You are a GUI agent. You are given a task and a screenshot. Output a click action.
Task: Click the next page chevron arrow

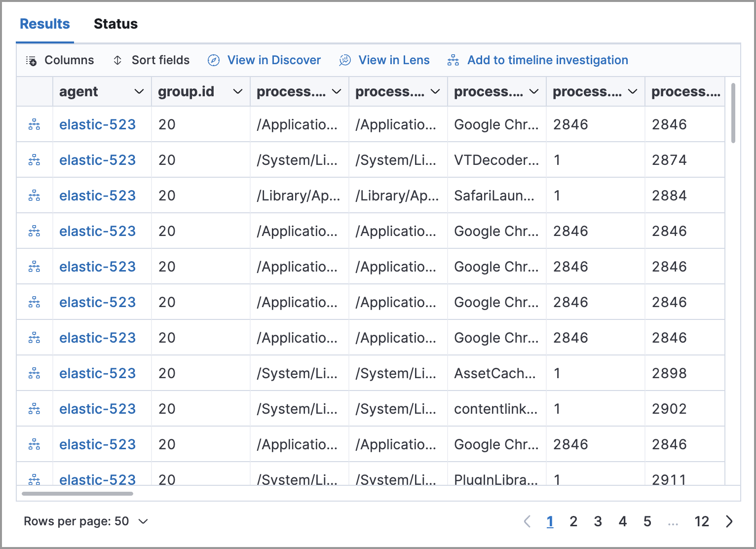[729, 521]
